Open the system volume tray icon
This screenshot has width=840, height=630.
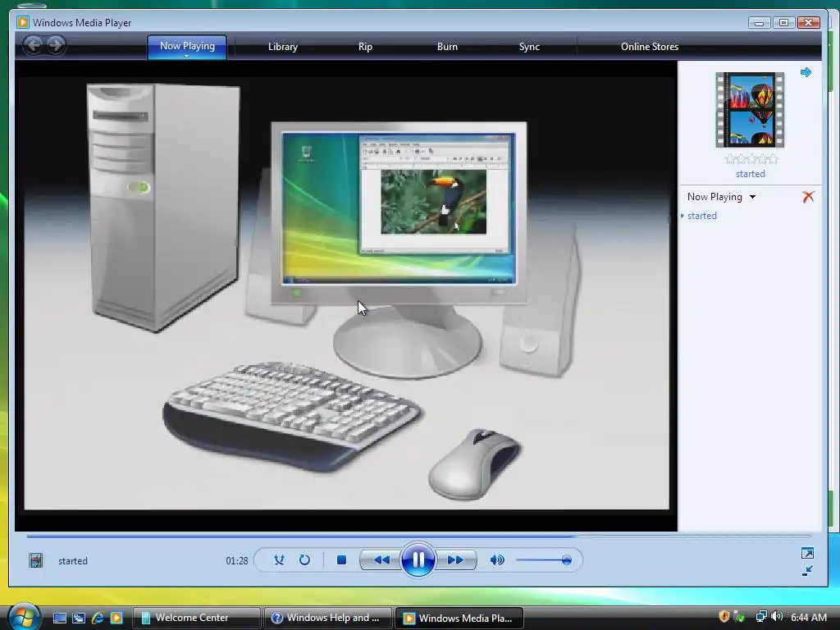click(x=777, y=617)
